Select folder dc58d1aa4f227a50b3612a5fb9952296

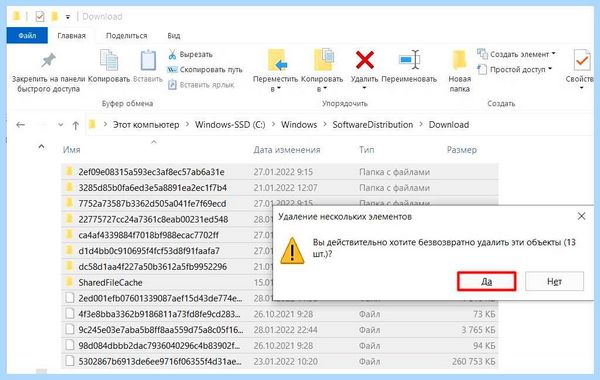(x=152, y=266)
